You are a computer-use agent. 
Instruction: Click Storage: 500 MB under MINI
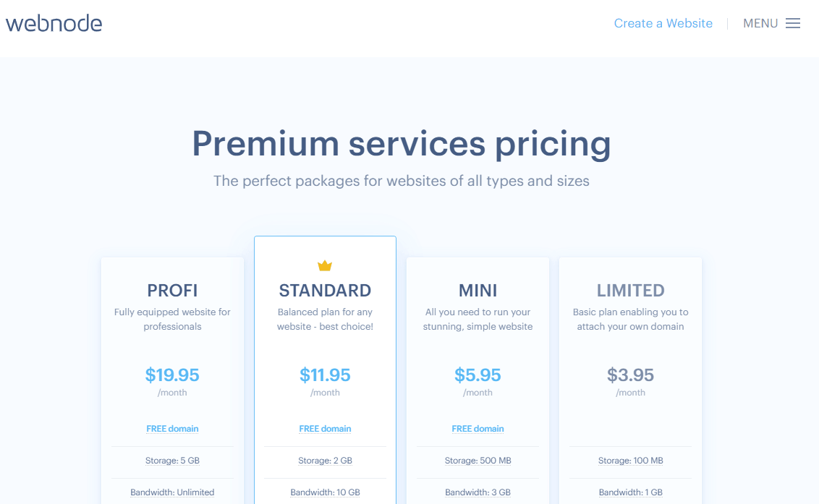(478, 461)
